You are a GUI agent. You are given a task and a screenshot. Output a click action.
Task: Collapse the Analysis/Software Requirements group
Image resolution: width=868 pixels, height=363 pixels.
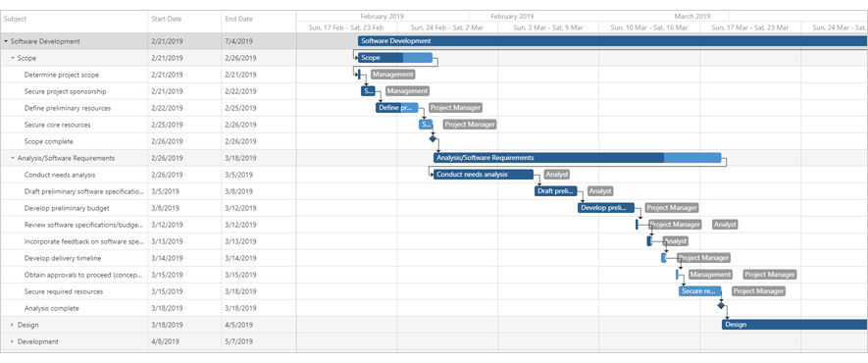click(13, 158)
